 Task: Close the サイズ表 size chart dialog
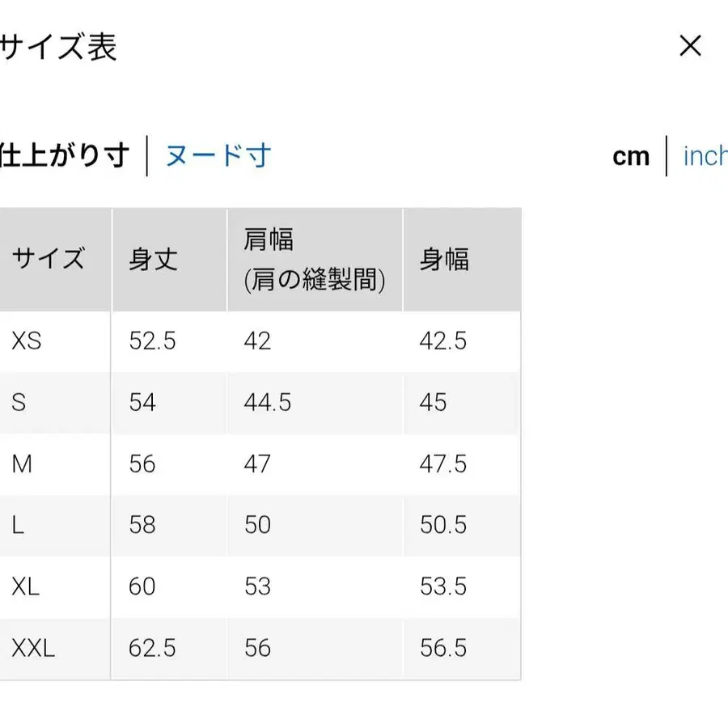click(691, 47)
